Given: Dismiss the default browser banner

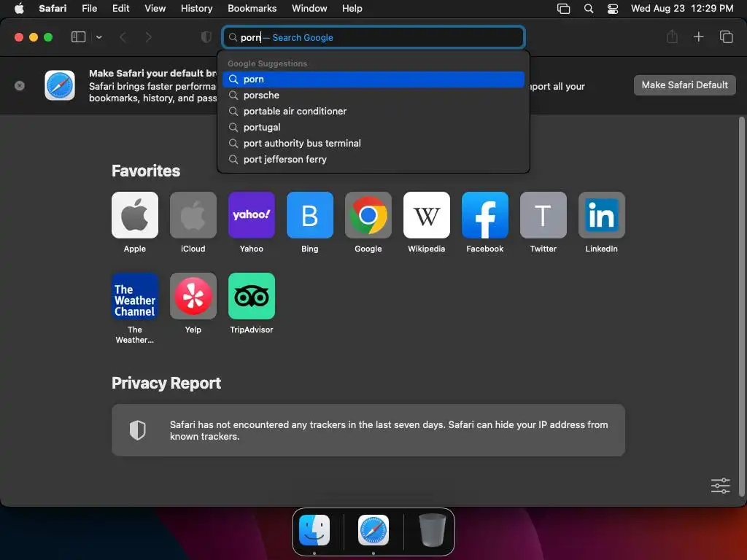Looking at the screenshot, I should pos(20,86).
